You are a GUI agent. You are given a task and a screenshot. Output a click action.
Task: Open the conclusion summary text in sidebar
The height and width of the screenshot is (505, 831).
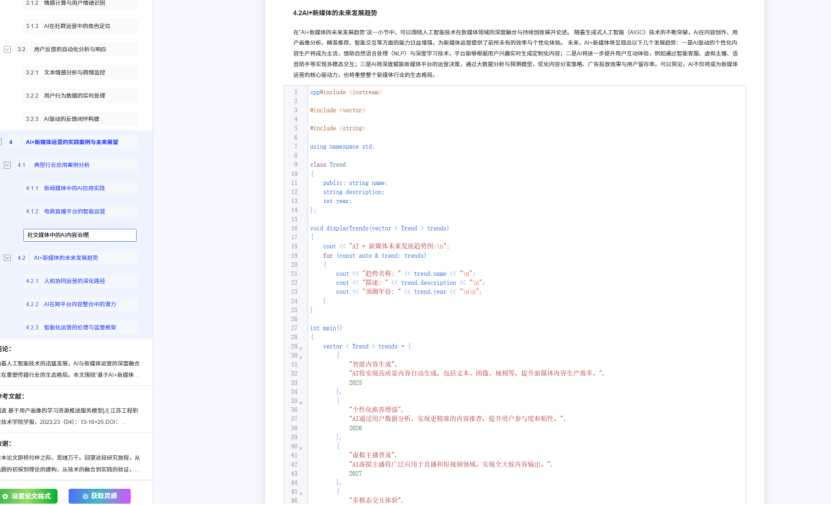click(x=70, y=369)
